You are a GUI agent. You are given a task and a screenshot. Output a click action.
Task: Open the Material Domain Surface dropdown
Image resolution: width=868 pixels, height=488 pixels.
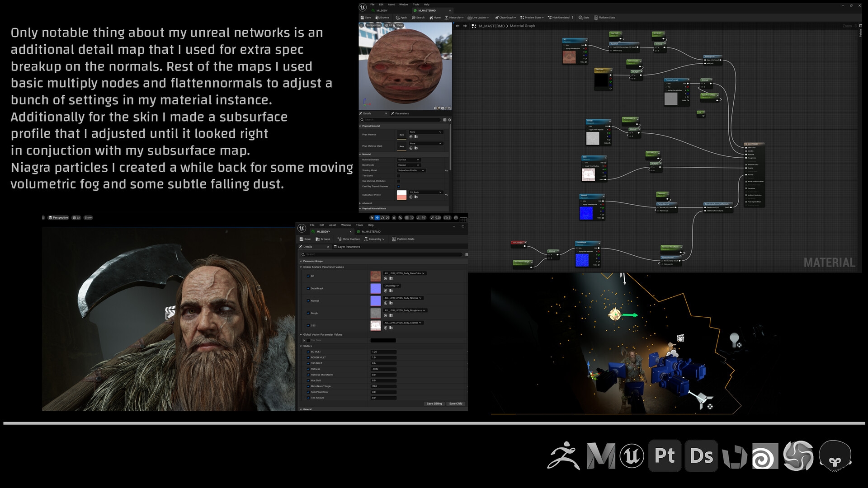click(409, 160)
